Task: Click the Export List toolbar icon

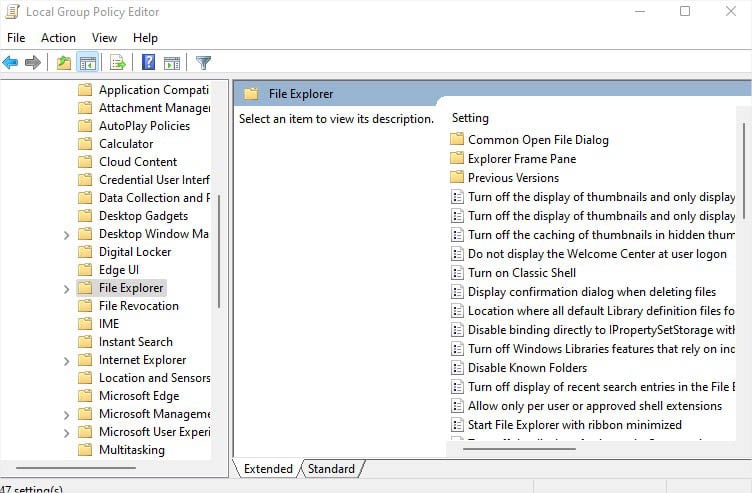Action: [118, 62]
